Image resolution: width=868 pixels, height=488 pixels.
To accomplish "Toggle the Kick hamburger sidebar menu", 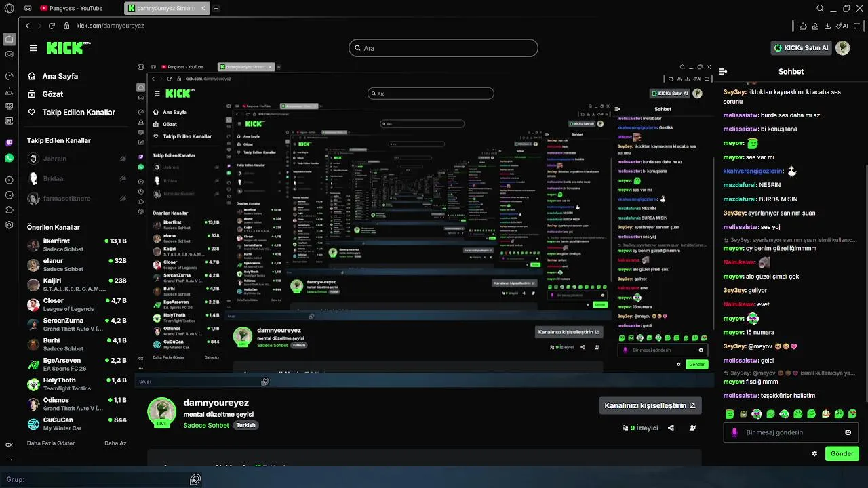I will (33, 48).
